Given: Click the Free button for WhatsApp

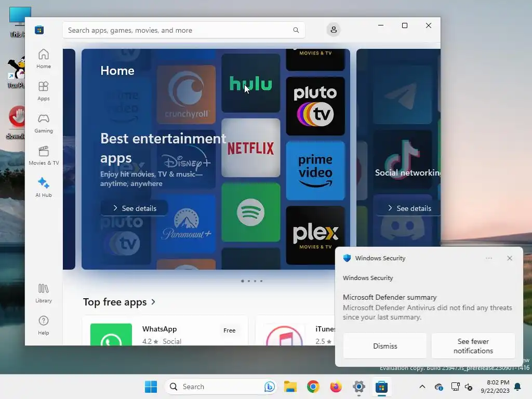Looking at the screenshot, I should coord(229,330).
